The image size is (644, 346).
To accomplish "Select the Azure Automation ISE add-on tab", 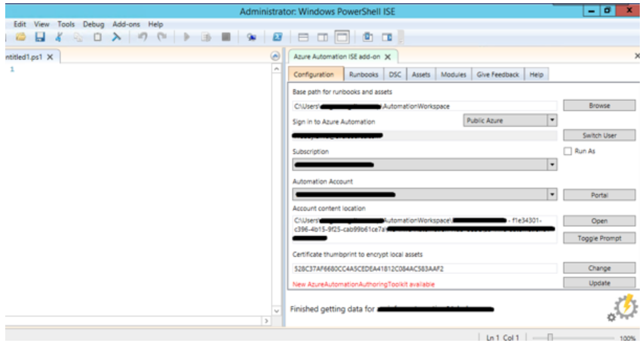I will click(x=342, y=57).
